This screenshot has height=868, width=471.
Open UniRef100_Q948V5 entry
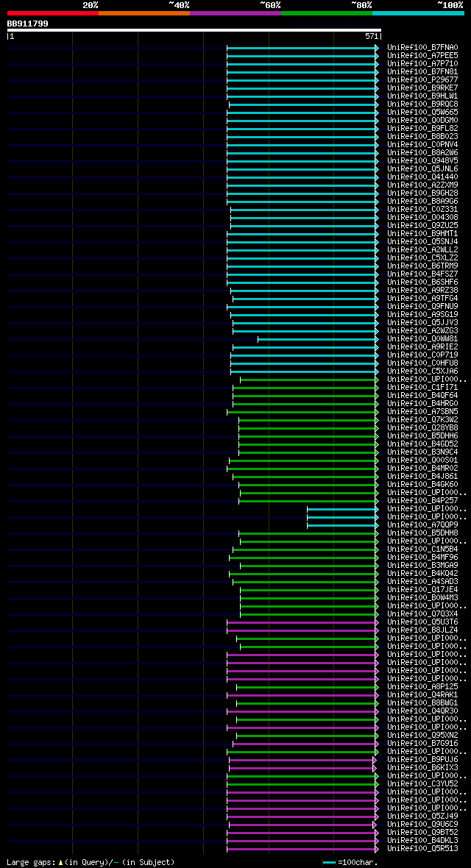pyautogui.click(x=422, y=161)
